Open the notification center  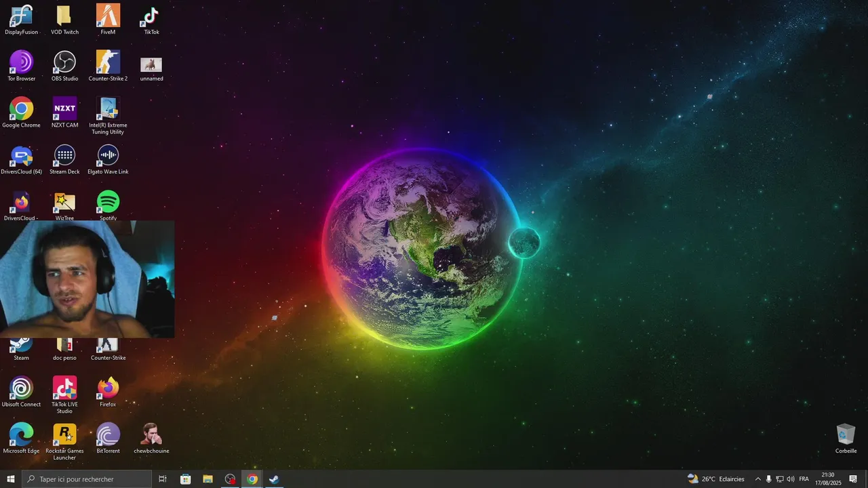[853, 479]
